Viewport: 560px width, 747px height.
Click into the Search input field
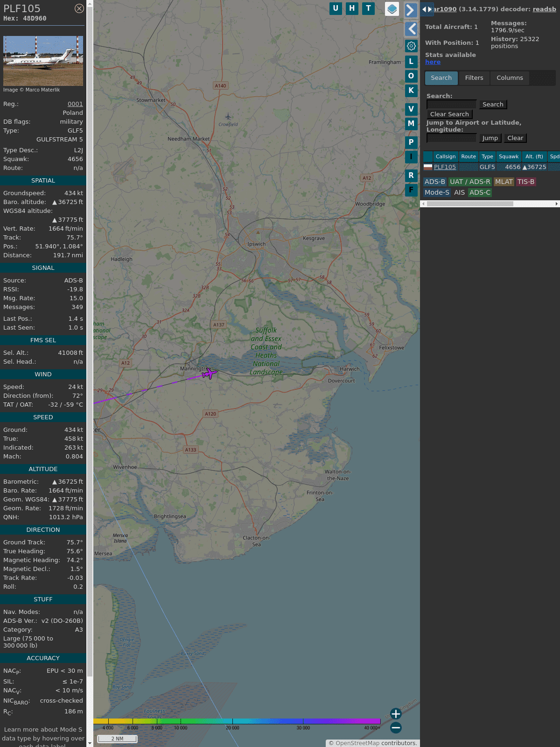[451, 104]
